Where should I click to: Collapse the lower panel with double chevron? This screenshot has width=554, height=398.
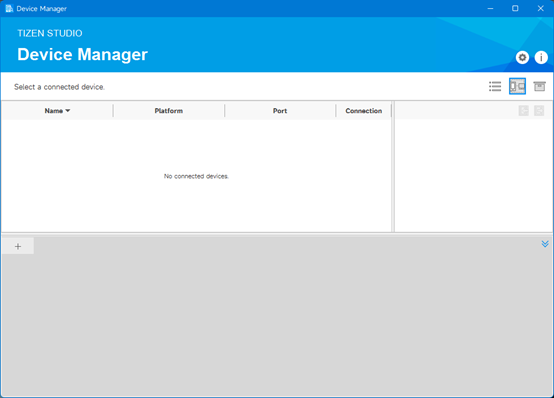click(545, 244)
